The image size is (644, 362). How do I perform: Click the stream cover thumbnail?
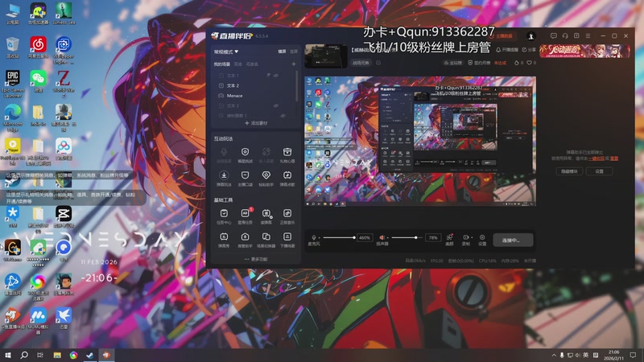(x=326, y=56)
